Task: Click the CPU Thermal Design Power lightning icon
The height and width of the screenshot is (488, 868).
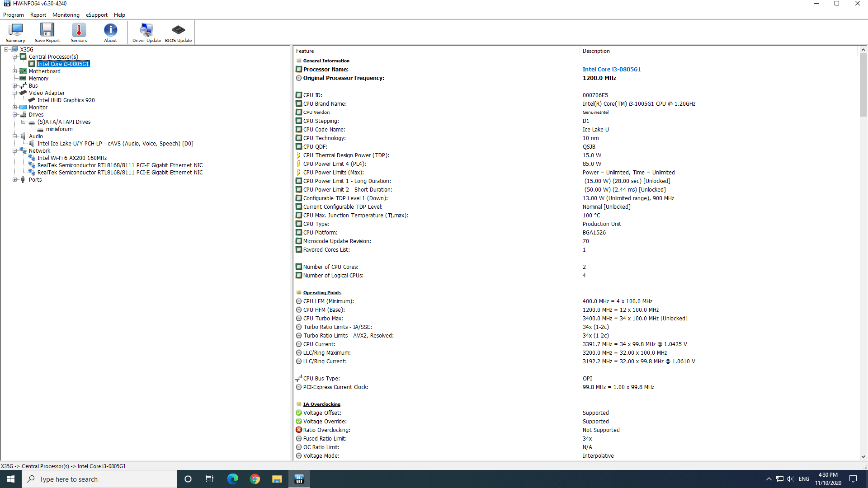Action: 299,155
